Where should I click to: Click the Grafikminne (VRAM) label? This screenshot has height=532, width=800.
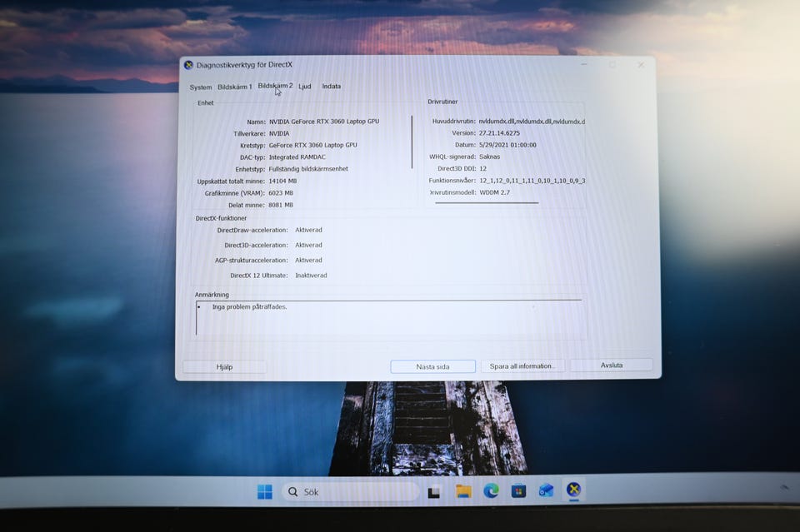pyautogui.click(x=235, y=193)
